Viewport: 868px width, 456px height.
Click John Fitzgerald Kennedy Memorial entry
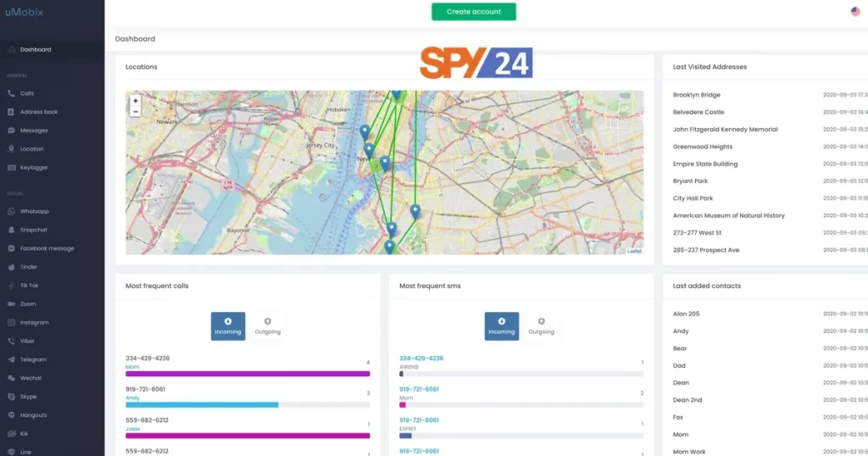726,130
